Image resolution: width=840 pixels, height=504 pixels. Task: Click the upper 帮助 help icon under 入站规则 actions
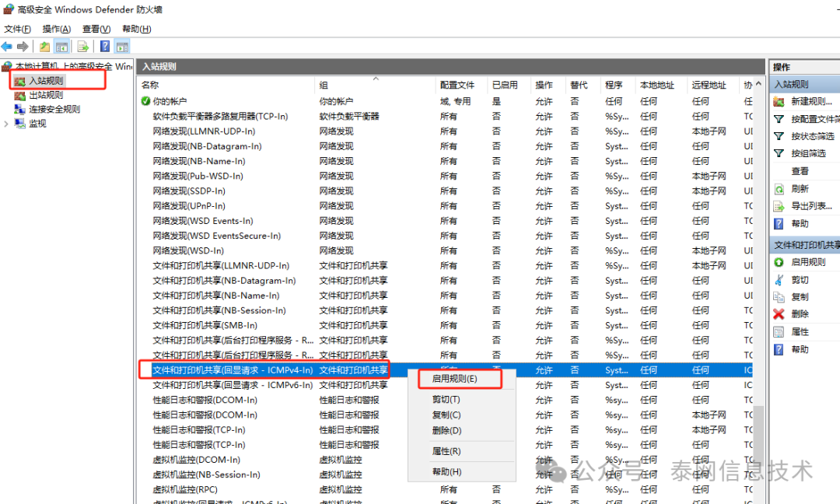[x=779, y=224]
